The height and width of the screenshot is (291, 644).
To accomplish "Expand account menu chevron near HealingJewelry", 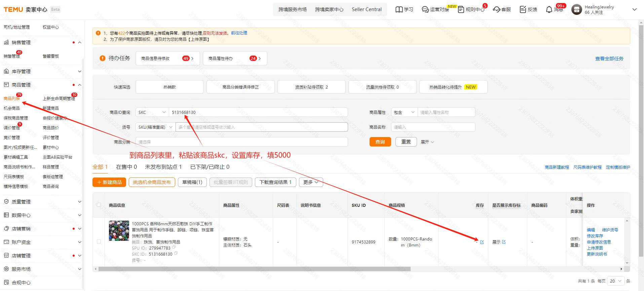I will coord(635,9).
